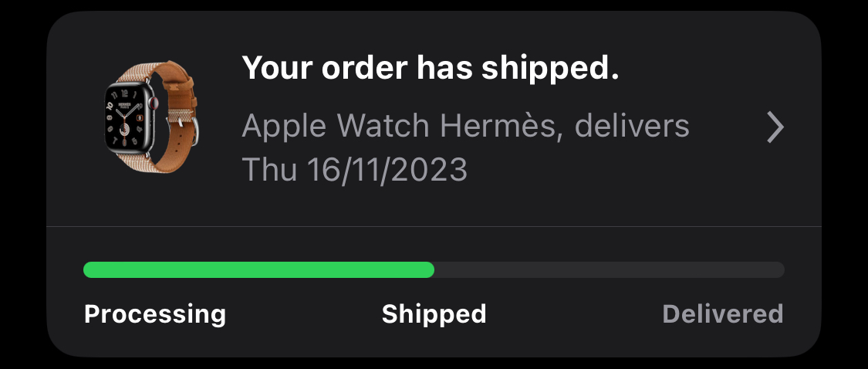Click the green filled progress bar section

tap(258, 270)
